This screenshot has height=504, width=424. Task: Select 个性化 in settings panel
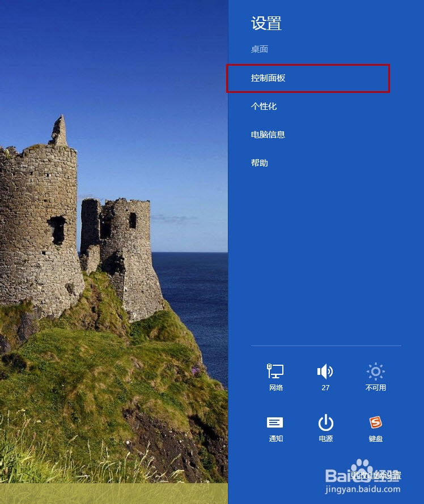(x=264, y=106)
